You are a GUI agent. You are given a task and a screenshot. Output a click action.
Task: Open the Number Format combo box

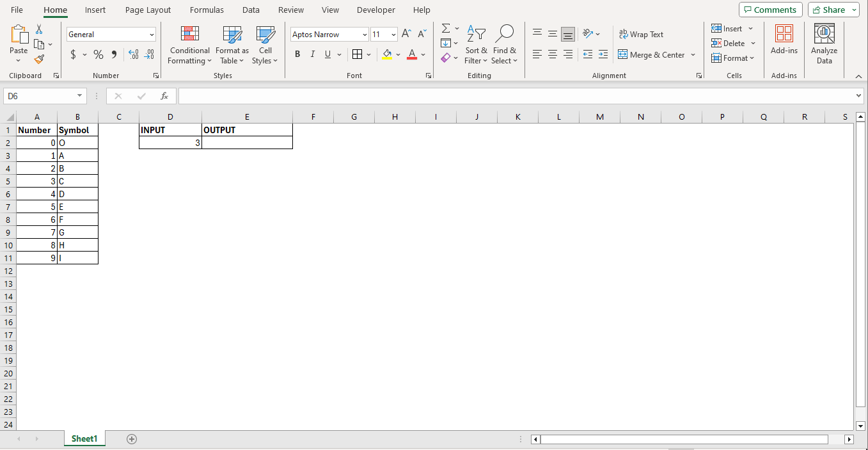pyautogui.click(x=110, y=34)
